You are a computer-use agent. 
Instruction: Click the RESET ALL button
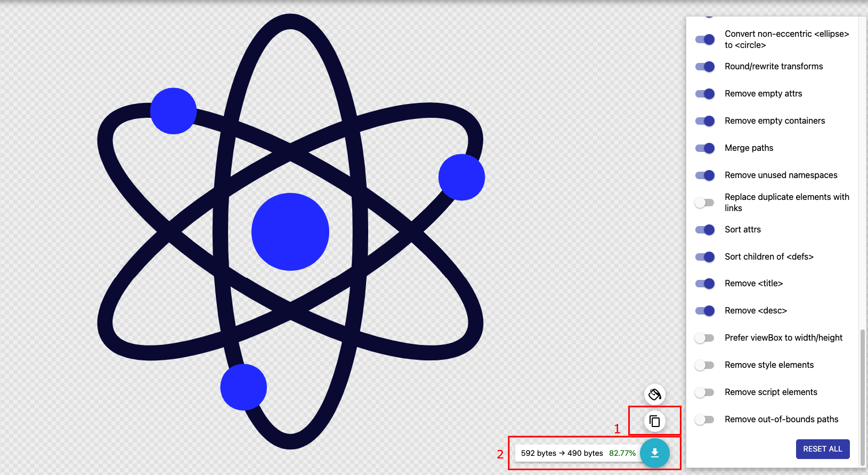click(x=823, y=449)
